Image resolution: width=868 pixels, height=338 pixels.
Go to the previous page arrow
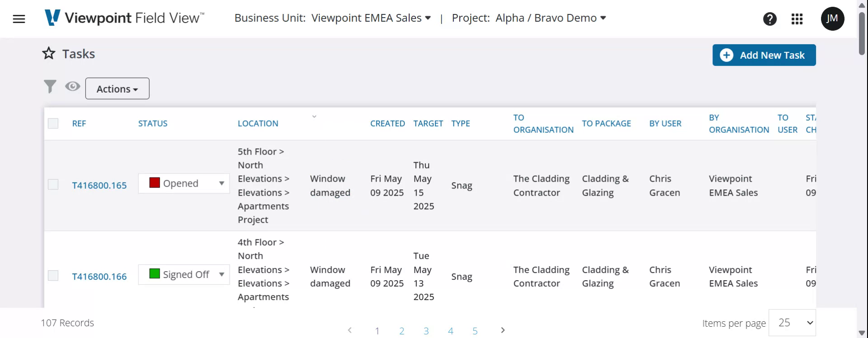click(349, 330)
